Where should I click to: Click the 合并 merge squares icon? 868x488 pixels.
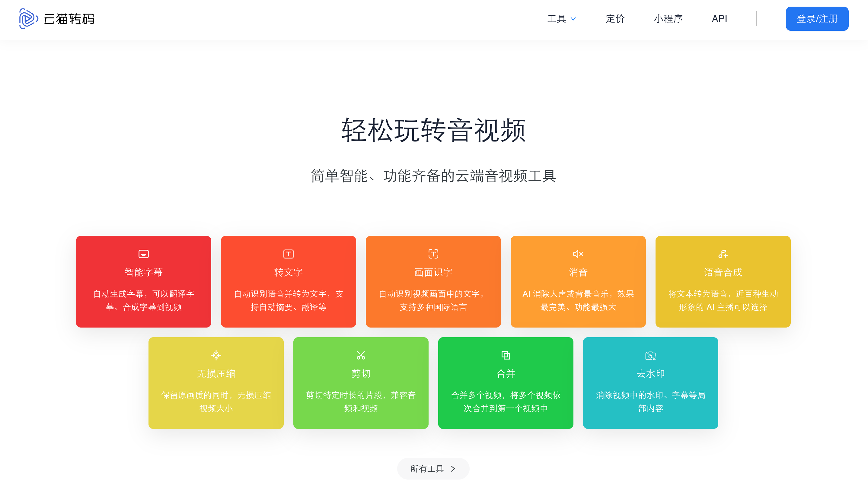coord(506,355)
